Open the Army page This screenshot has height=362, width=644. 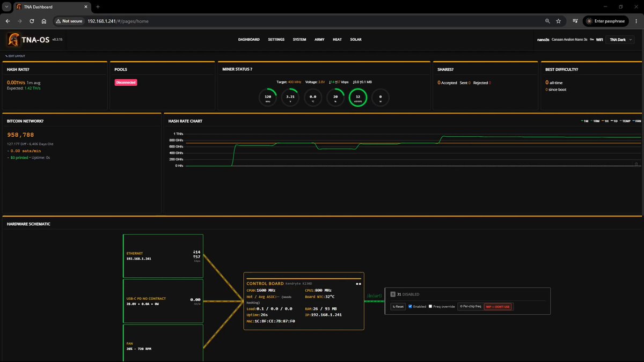click(319, 40)
